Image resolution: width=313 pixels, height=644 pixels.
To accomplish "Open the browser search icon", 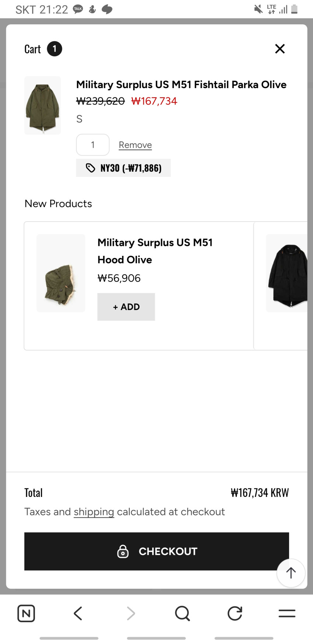I will tap(182, 613).
